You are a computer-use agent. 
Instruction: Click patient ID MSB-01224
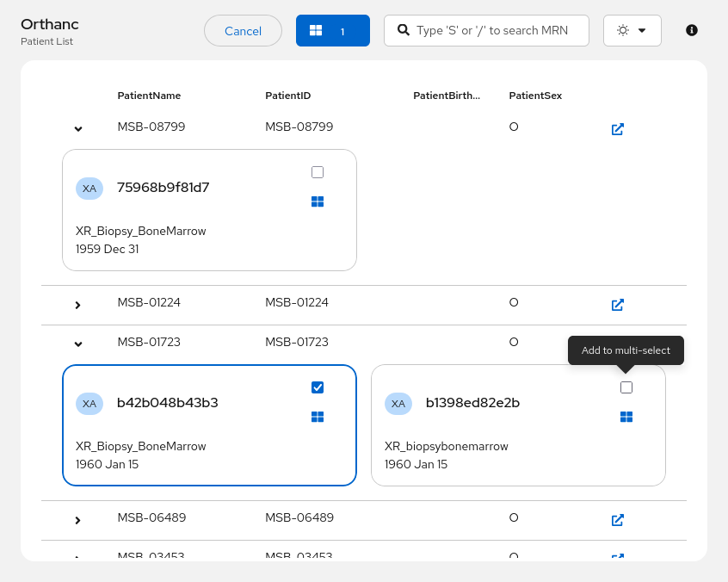click(297, 302)
